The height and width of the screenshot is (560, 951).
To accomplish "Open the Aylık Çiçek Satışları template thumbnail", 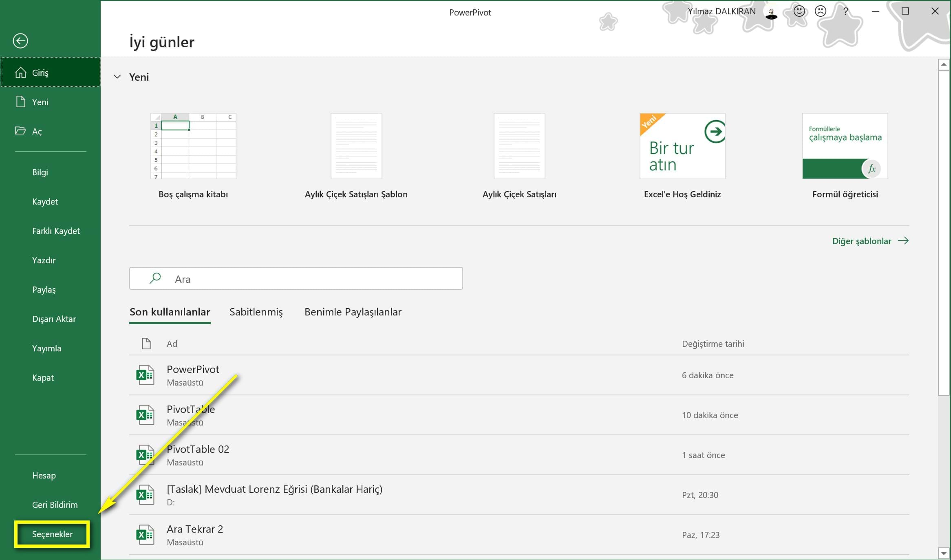I will [519, 146].
